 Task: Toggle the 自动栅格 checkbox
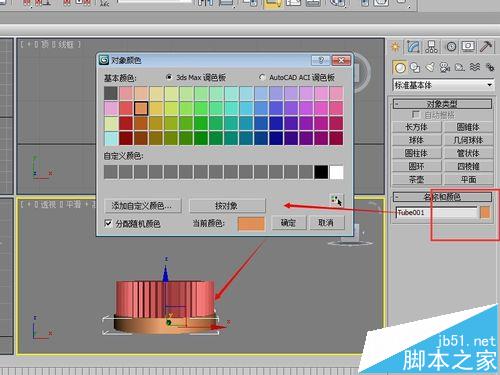click(x=415, y=115)
